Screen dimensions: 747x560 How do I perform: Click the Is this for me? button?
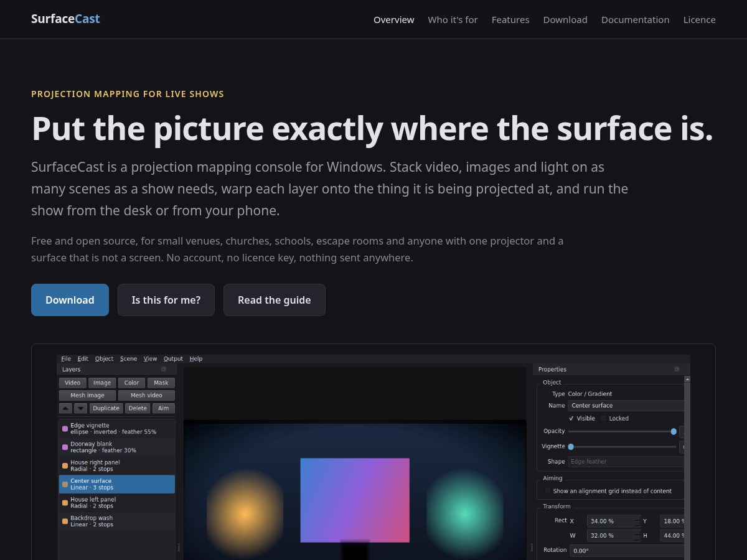[x=166, y=300]
